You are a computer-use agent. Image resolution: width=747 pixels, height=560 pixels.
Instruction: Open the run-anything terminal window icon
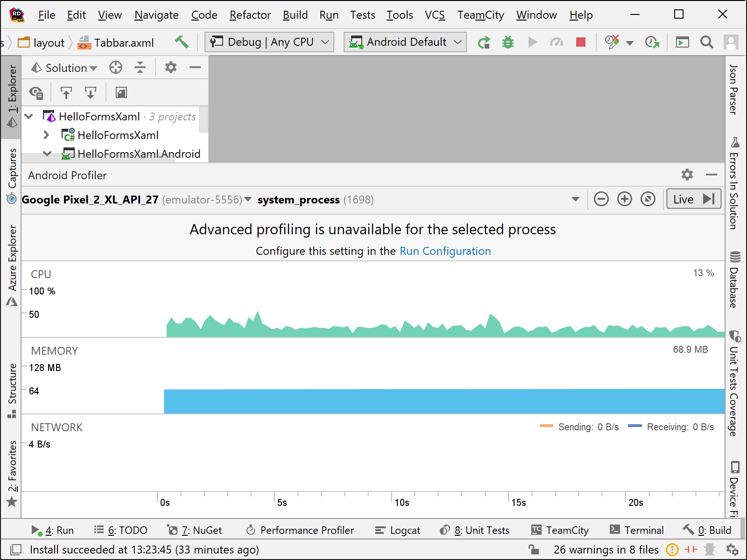(683, 42)
